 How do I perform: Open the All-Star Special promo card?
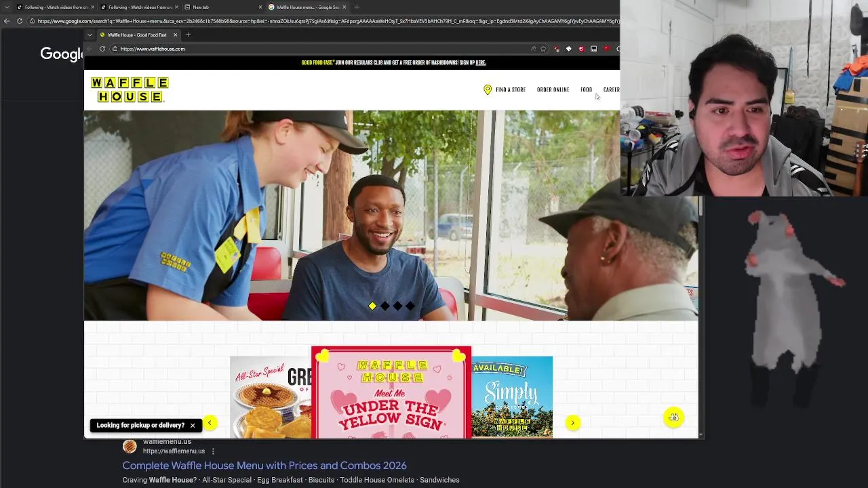coord(270,397)
